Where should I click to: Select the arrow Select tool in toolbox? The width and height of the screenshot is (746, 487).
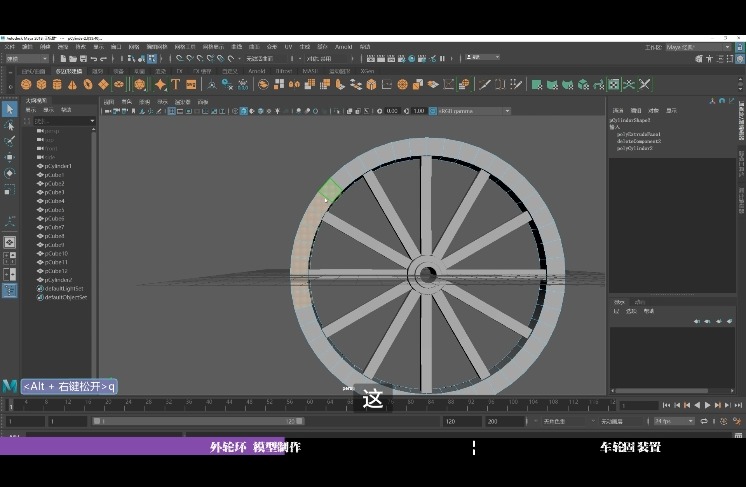point(10,109)
